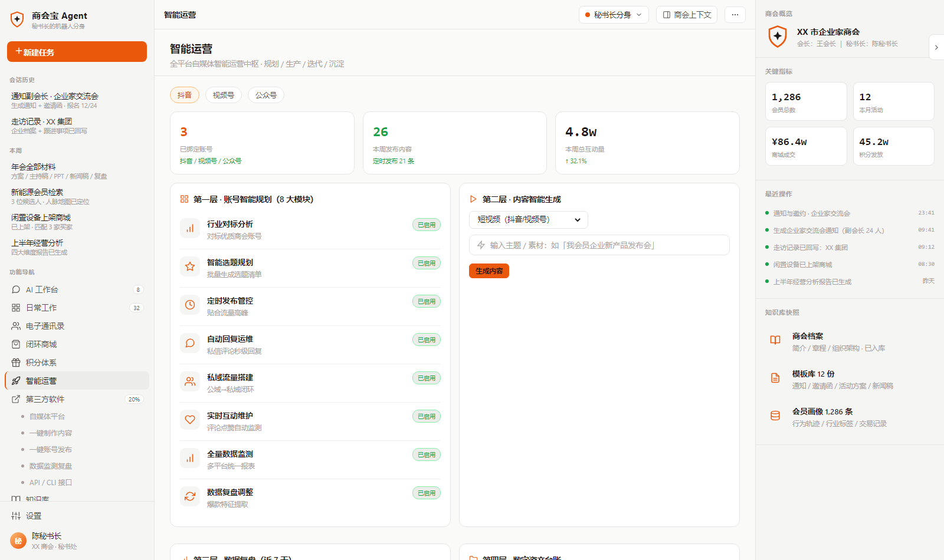
Task: Open 年会全部材料 history entry
Action: pyautogui.click(x=77, y=171)
